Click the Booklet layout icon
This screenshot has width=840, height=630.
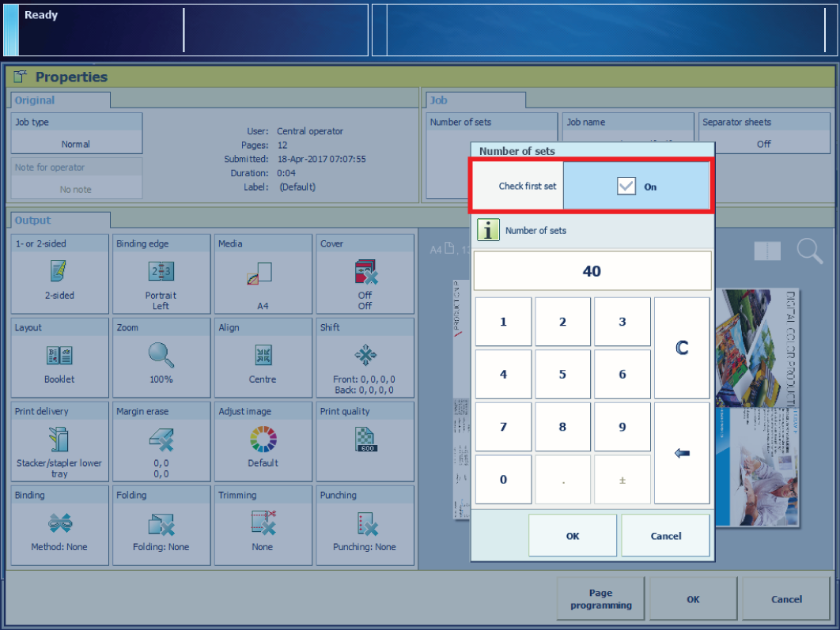59,356
